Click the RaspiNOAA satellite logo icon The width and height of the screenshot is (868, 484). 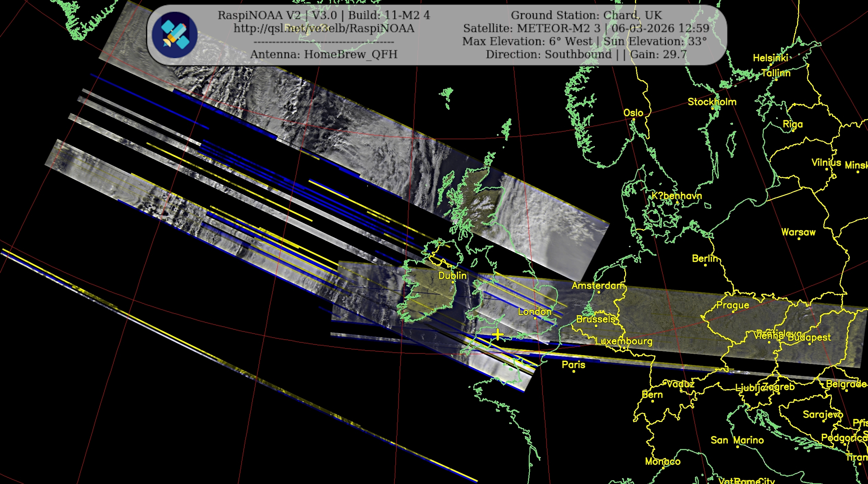tap(174, 35)
